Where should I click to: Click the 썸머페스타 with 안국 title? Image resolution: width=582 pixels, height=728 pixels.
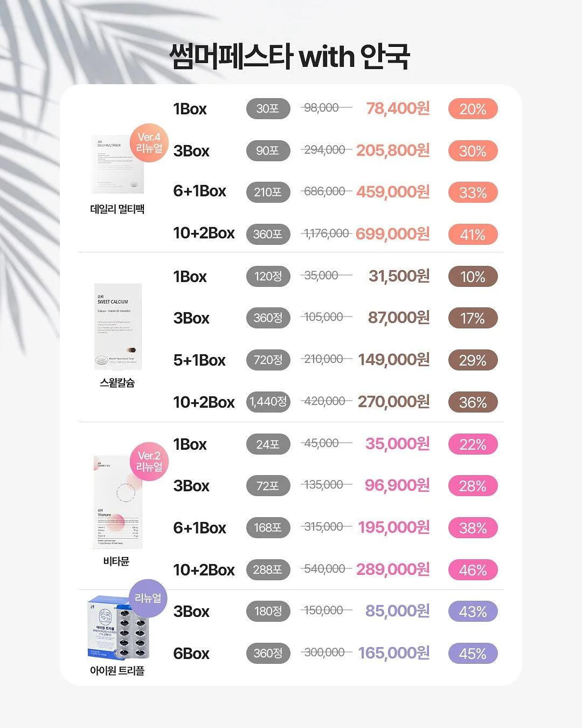click(x=290, y=56)
